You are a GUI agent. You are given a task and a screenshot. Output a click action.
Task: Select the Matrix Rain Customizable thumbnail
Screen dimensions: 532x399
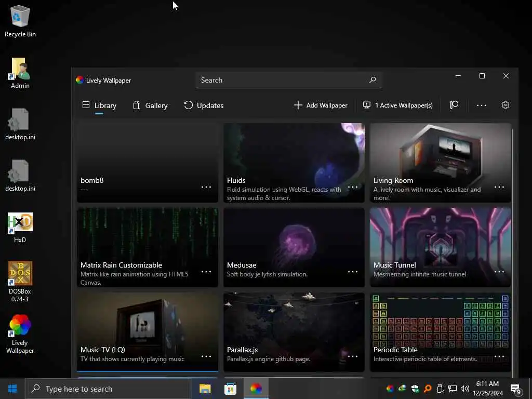click(148, 247)
